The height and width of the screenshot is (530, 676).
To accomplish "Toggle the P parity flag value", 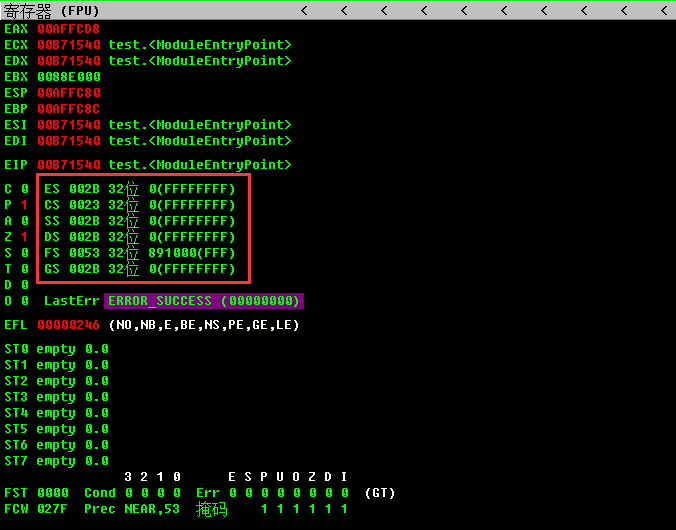I will tap(25, 205).
